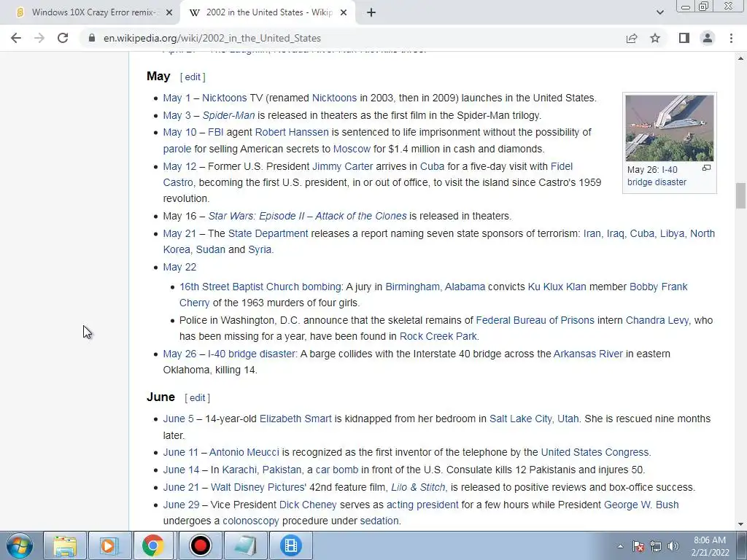Open the Windows Start button
The image size is (747, 560).
[x=20, y=545]
